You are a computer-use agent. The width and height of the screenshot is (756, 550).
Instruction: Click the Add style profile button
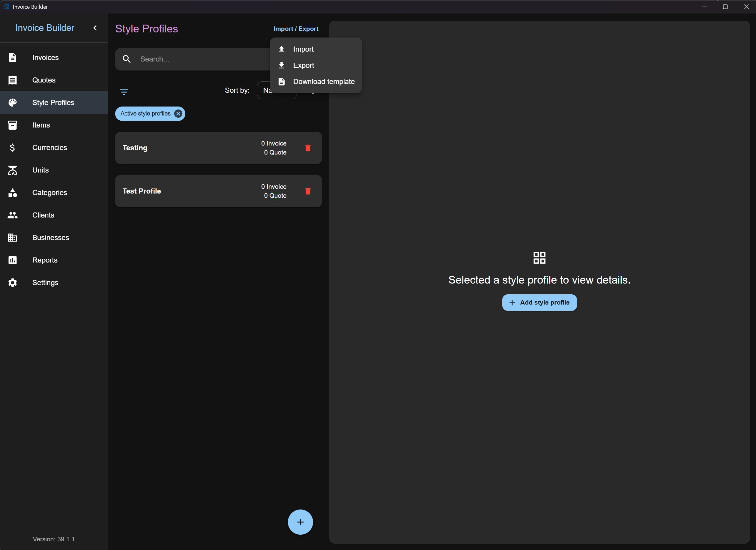pos(539,302)
